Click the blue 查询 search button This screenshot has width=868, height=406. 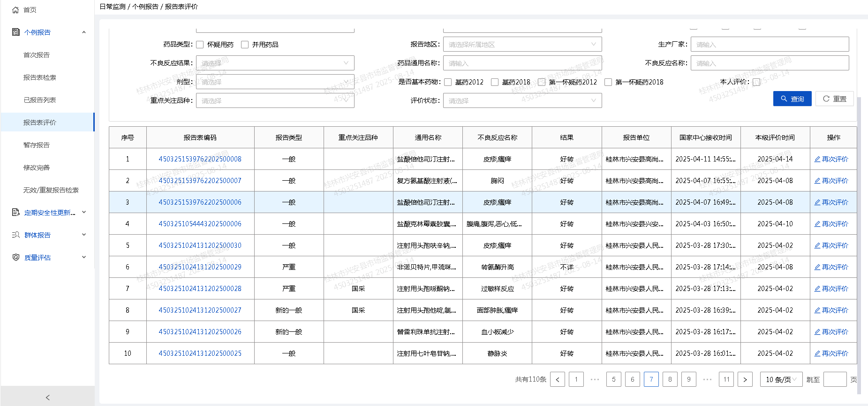coord(792,99)
